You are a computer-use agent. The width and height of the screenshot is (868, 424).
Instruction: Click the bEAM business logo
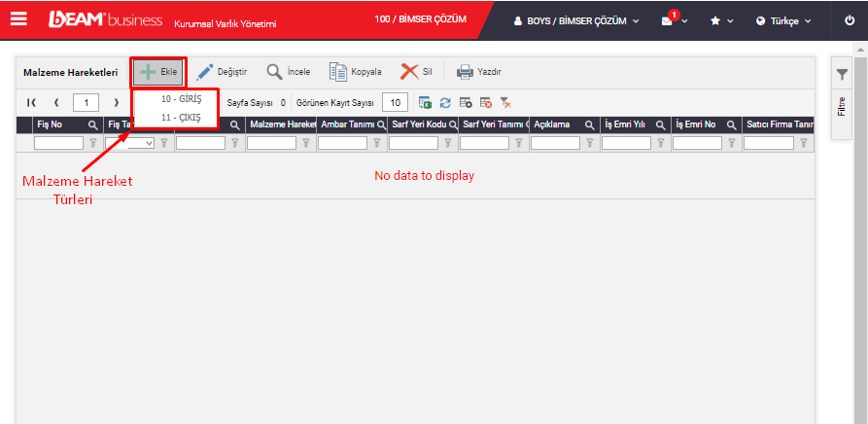point(106,19)
